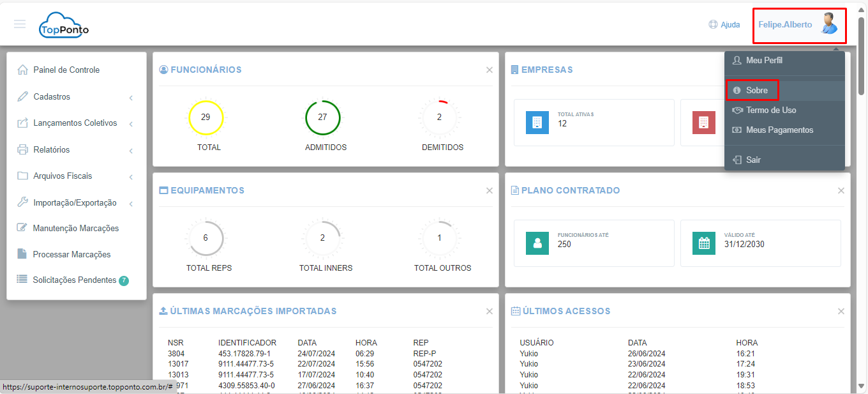Click the Total funcionários yellow circle gauge

pos(206,117)
